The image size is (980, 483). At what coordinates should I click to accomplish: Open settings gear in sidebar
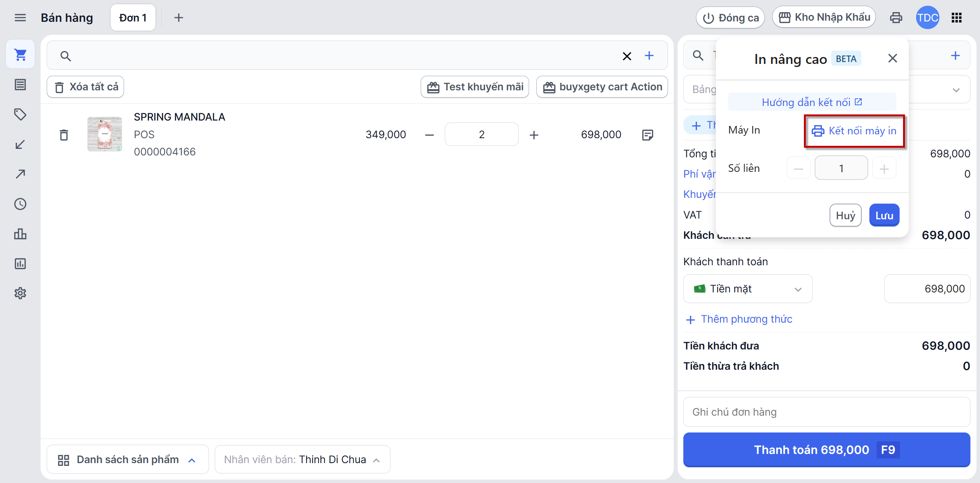click(x=20, y=293)
